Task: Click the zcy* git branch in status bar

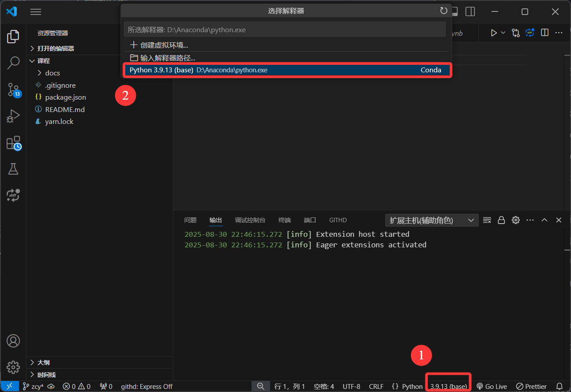Action: coord(33,386)
